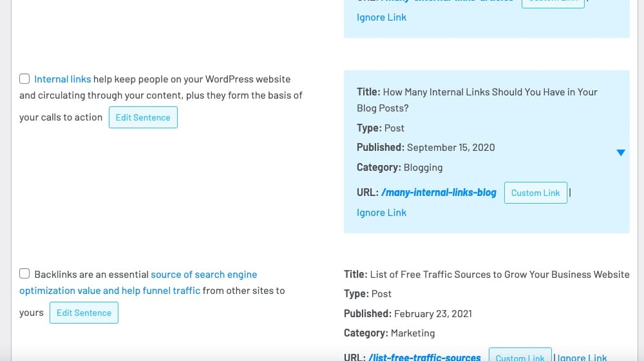Select the 'Category: Blogging' text
The image size is (644, 361).
400,168
